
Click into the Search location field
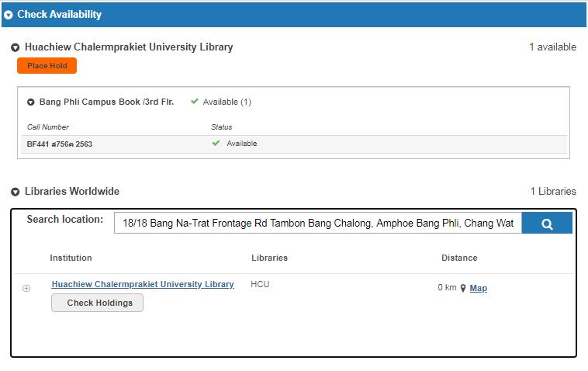pyautogui.click(x=317, y=224)
